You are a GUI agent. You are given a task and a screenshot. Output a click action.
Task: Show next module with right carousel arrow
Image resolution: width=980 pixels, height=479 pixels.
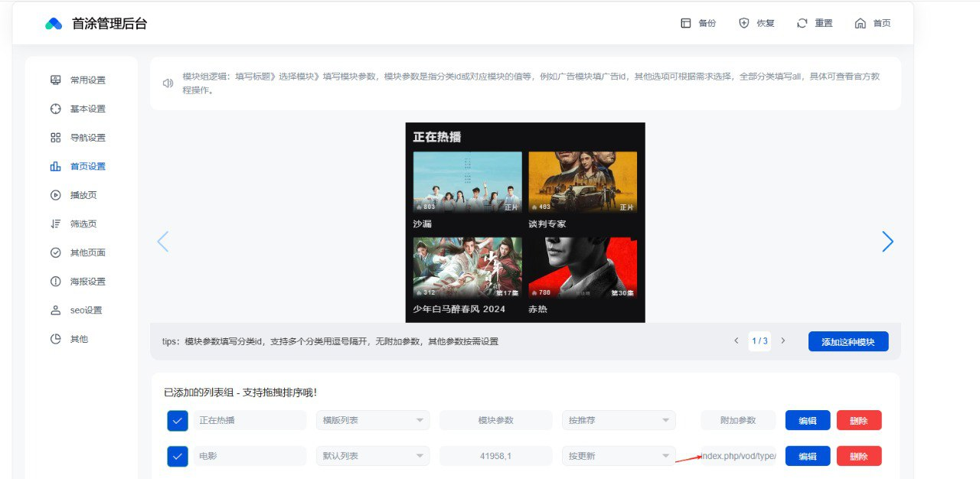point(887,242)
